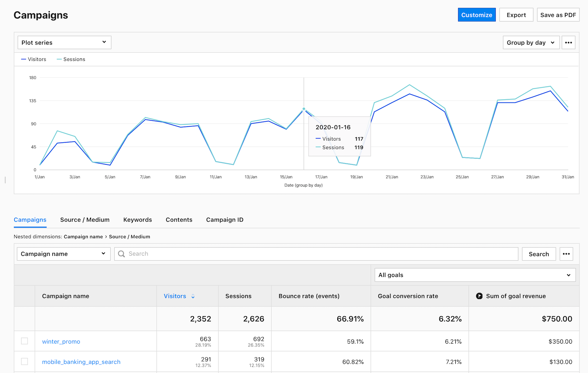Open the Group by day dropdown
This screenshot has width=588, height=373.
coord(531,42)
